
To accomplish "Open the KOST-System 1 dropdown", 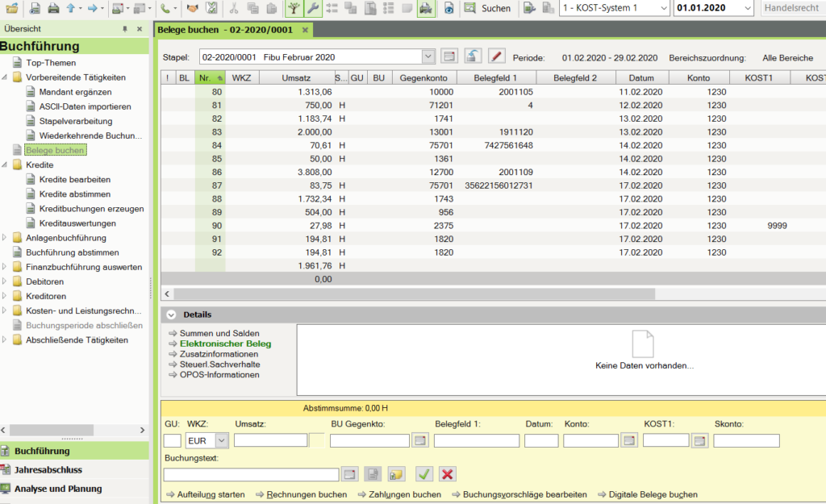I will (663, 8).
